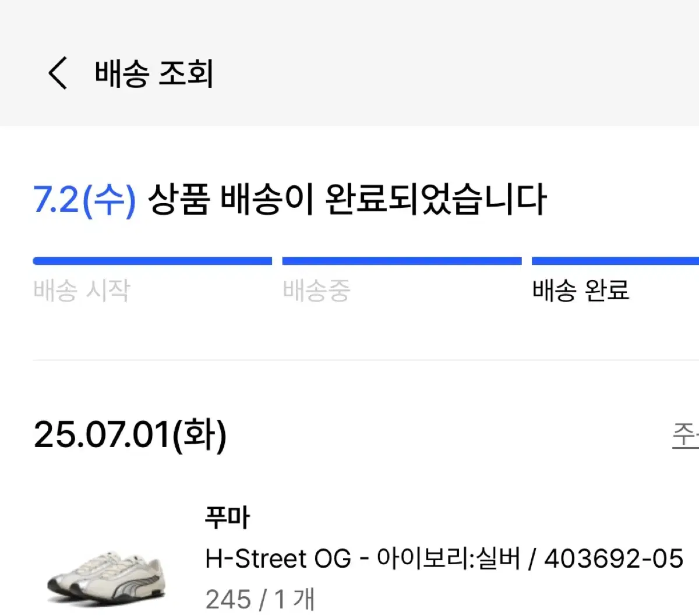Viewport: 699px width, 616px height.
Task: Click the 245 / 1 개 size and quantity
Action: tap(260, 599)
